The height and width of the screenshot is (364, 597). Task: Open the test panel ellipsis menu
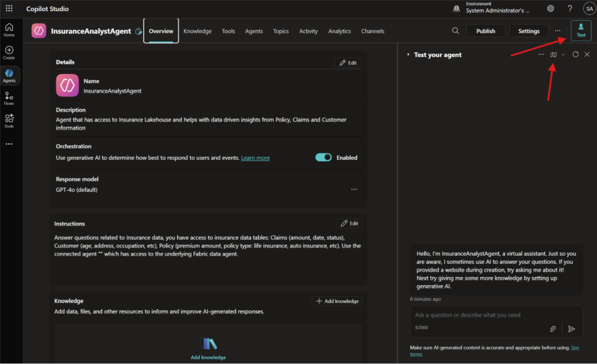click(541, 54)
